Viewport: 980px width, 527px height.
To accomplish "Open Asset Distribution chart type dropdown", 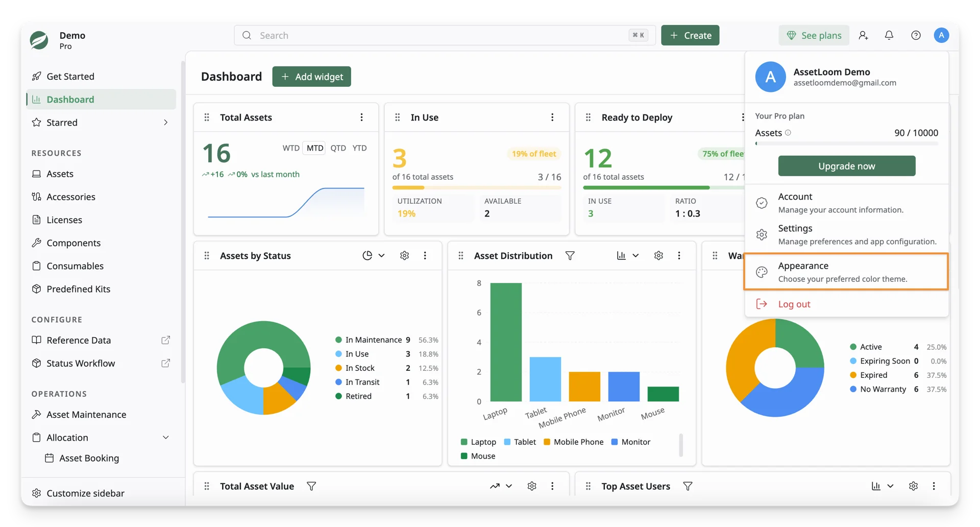I will [x=628, y=255].
